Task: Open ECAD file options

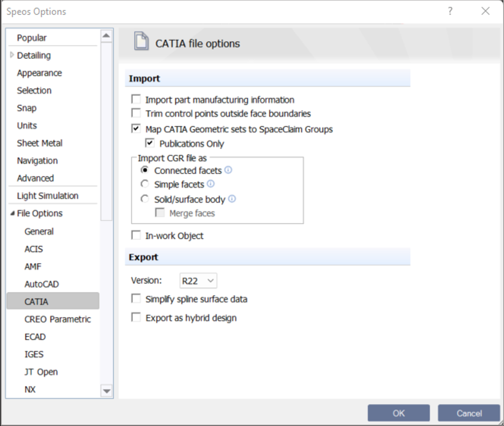Action: (35, 337)
